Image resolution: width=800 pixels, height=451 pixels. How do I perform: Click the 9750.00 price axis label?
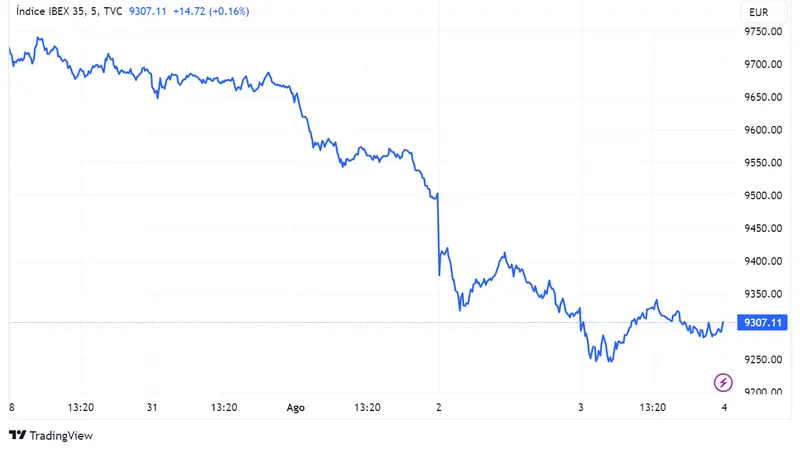click(x=763, y=32)
